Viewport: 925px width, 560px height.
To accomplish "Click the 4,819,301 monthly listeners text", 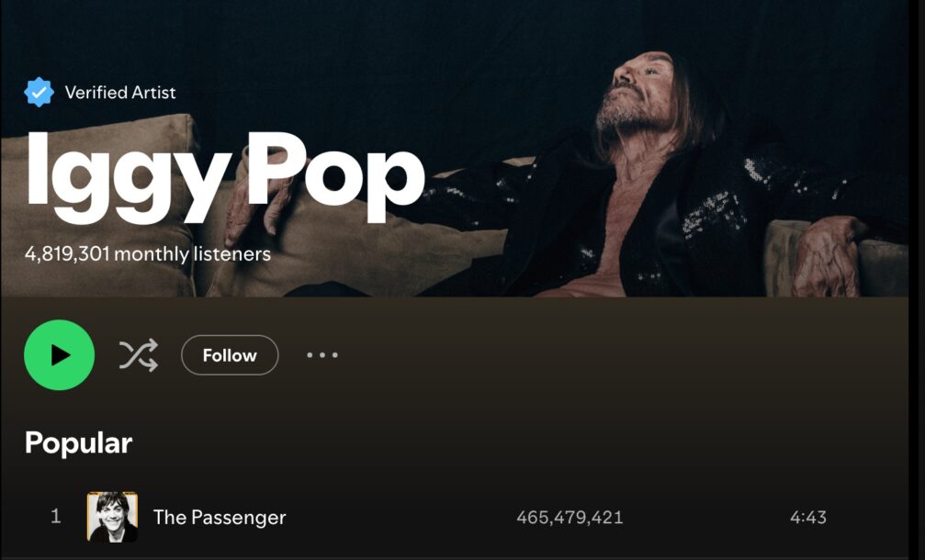I will point(148,254).
